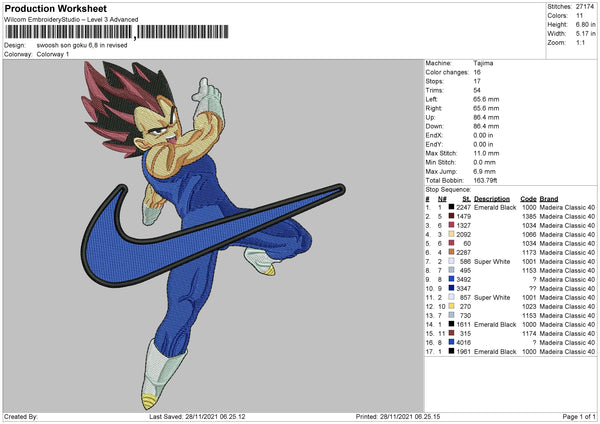Select the blue swatch in stop row 16

(x=452, y=342)
